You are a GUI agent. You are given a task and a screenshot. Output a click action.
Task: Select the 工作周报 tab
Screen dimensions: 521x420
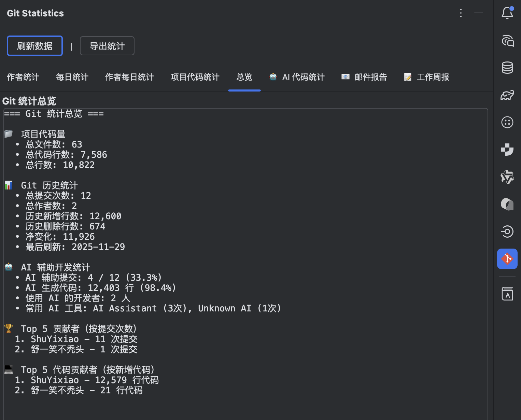pos(426,77)
